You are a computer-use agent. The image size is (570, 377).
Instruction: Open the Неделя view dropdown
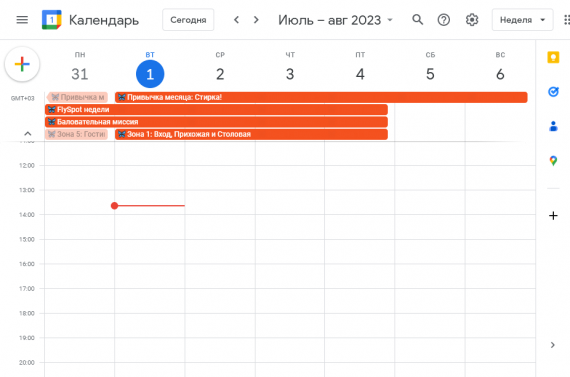[x=522, y=20]
